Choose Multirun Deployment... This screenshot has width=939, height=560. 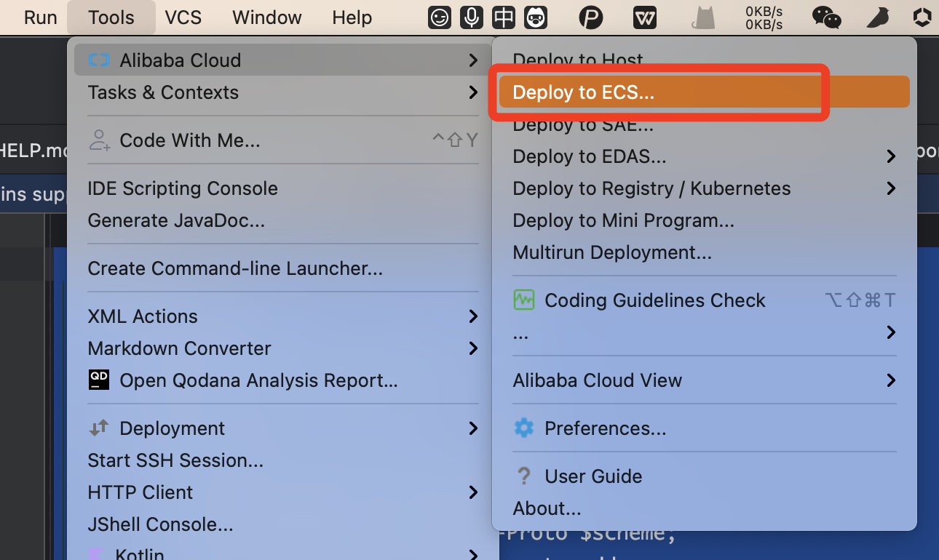704,252
